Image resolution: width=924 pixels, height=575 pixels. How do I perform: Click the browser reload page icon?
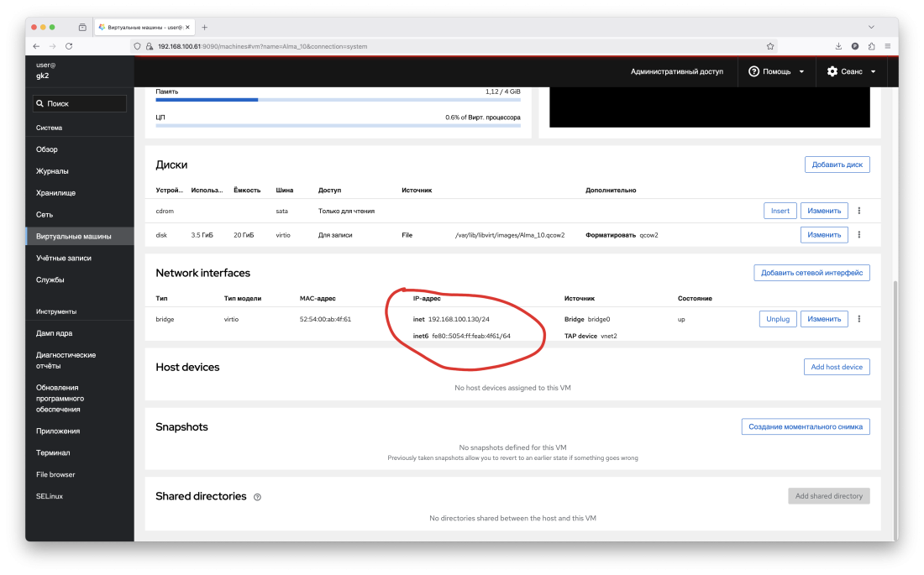(x=69, y=46)
